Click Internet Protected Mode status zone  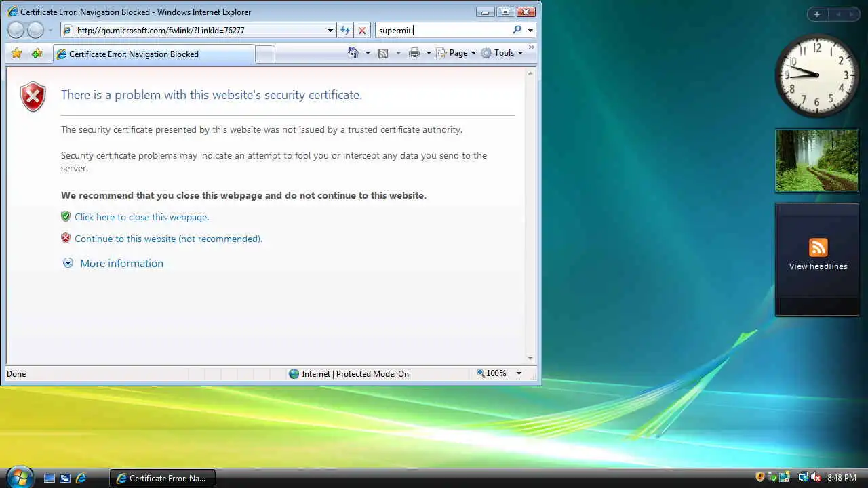click(349, 373)
